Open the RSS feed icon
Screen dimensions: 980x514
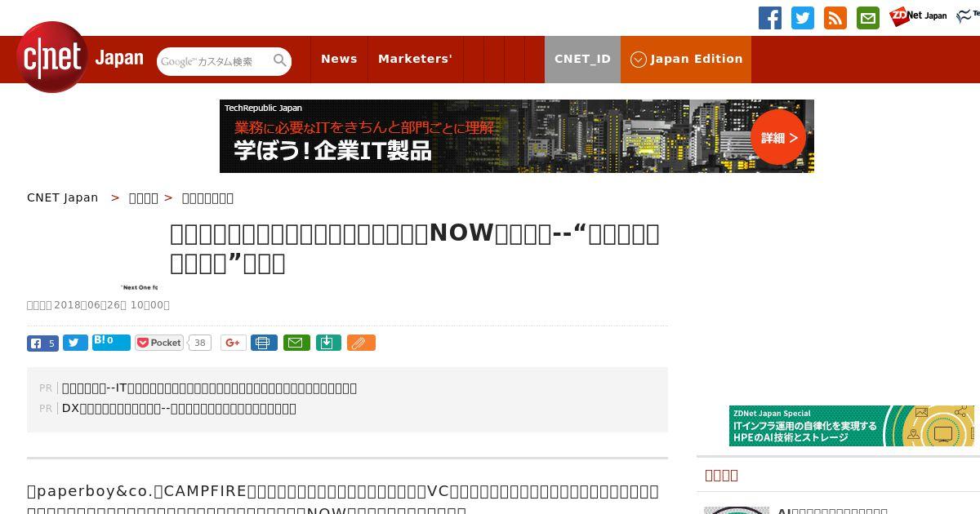point(835,18)
